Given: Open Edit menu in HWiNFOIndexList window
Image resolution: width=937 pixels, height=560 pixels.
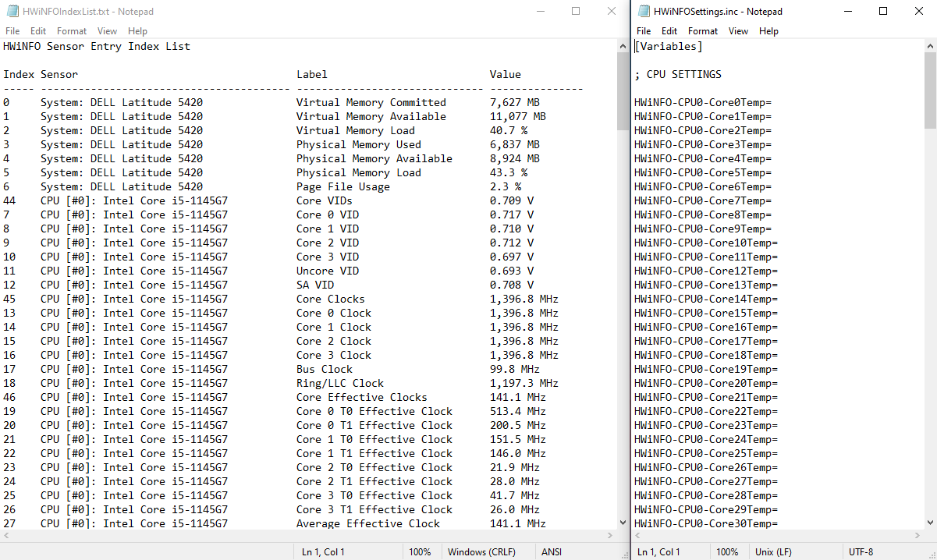Looking at the screenshot, I should pos(38,31).
